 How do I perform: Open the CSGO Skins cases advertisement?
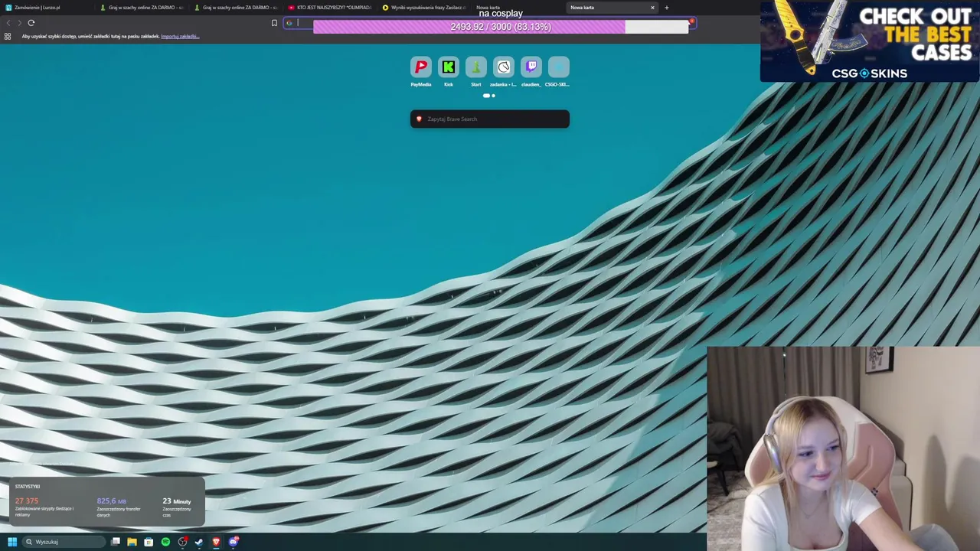[870, 41]
